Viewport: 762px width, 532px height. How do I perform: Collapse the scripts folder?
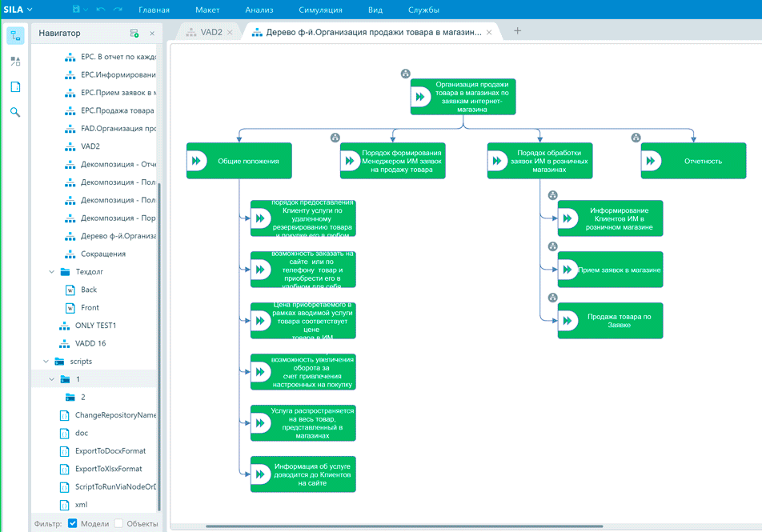click(x=46, y=362)
